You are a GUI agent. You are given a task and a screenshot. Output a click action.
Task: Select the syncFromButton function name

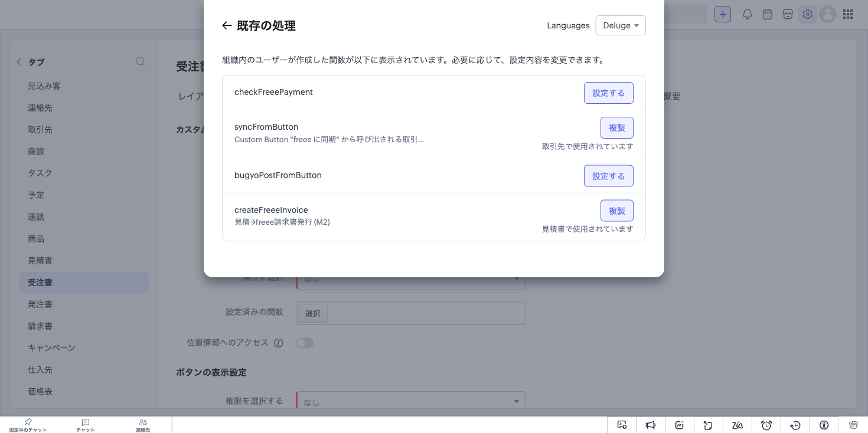pos(266,127)
